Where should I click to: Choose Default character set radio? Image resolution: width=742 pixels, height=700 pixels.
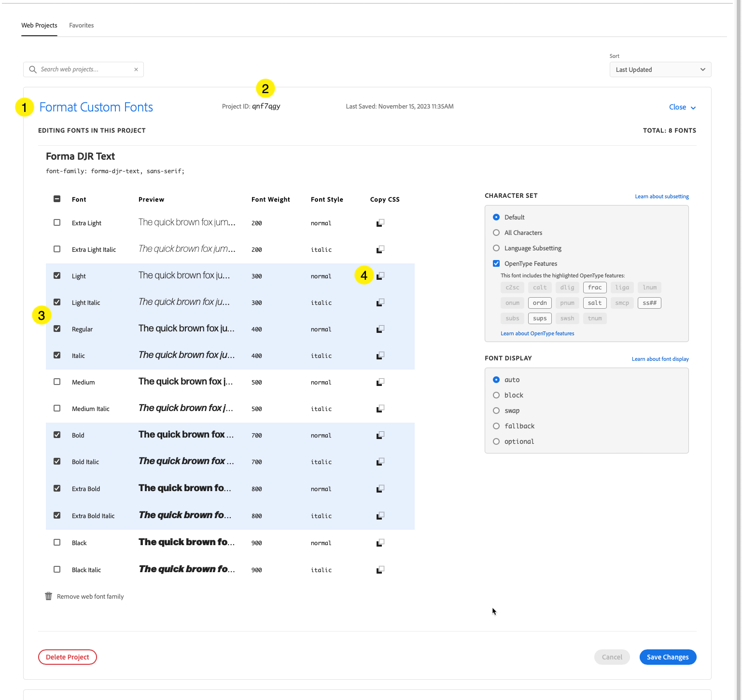coord(496,217)
